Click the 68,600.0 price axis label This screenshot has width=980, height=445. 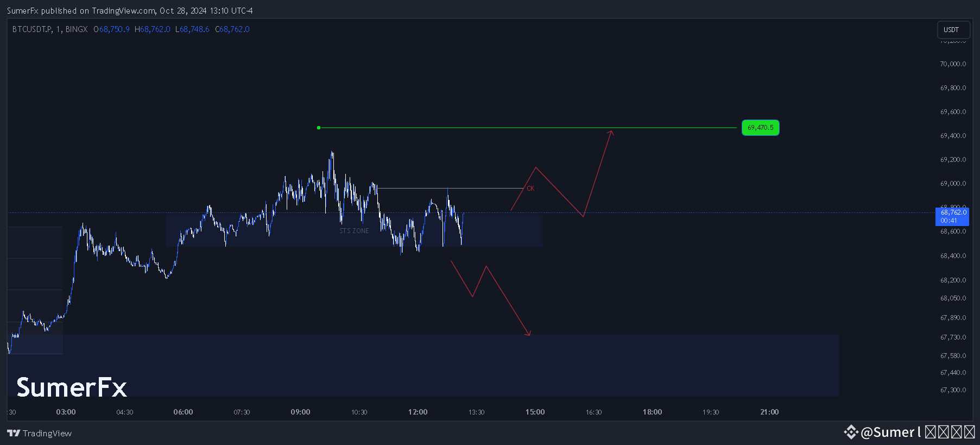coord(953,231)
